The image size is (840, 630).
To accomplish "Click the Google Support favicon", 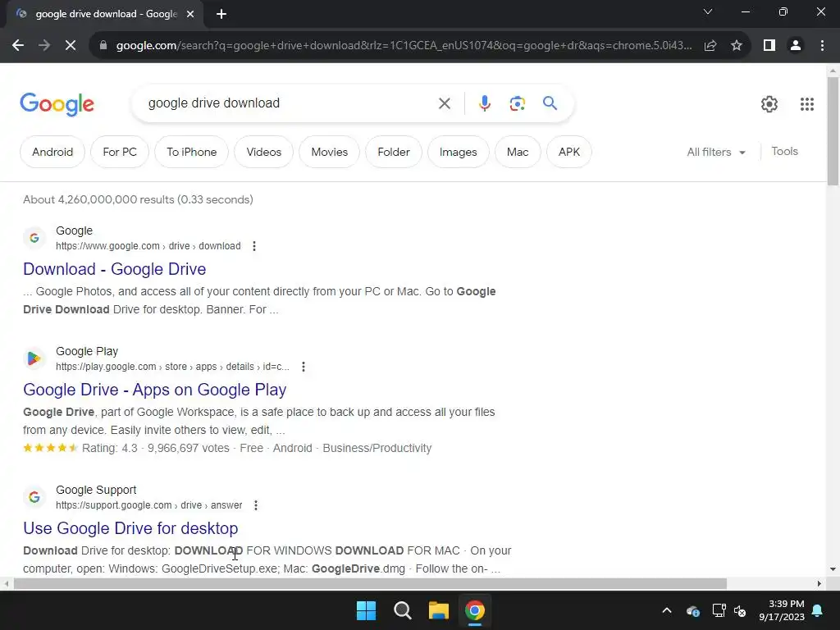I will click(x=34, y=497).
